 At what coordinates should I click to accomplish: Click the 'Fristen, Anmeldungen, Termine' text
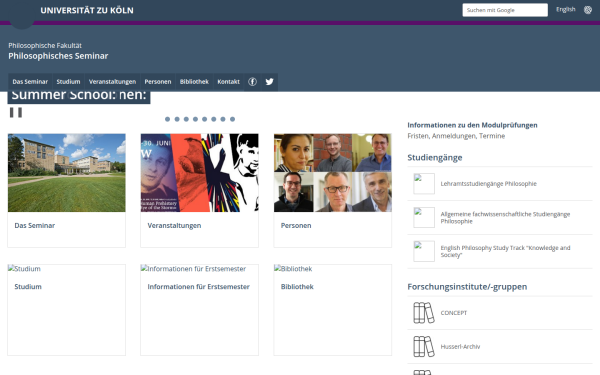pyautogui.click(x=456, y=136)
